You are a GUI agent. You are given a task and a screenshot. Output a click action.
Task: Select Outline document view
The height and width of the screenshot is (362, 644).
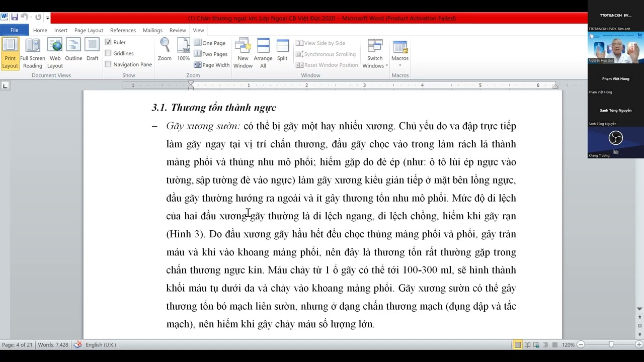(x=73, y=50)
